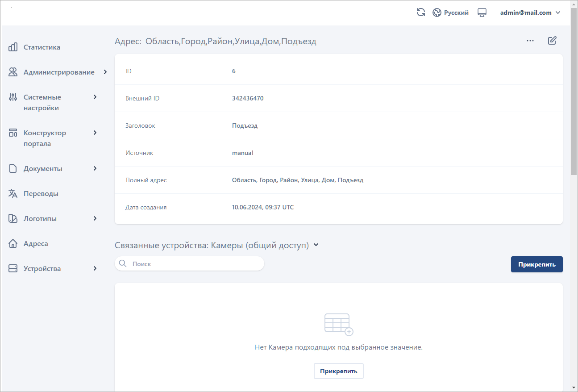
Task: Click the Переводы translation icon
Action: [13, 193]
